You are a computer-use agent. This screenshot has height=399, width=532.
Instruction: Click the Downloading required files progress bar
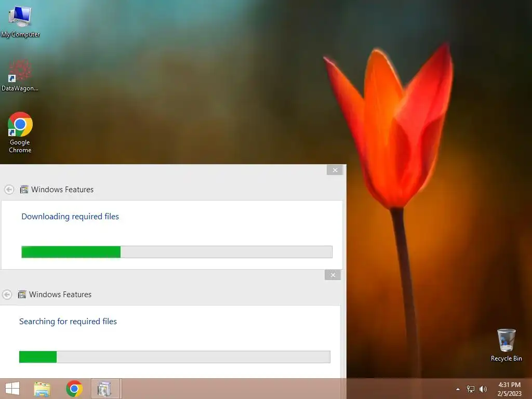click(177, 252)
